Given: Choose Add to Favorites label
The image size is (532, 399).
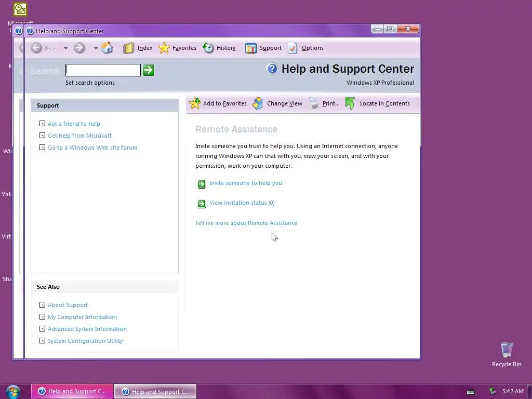Looking at the screenshot, I should click(224, 103).
